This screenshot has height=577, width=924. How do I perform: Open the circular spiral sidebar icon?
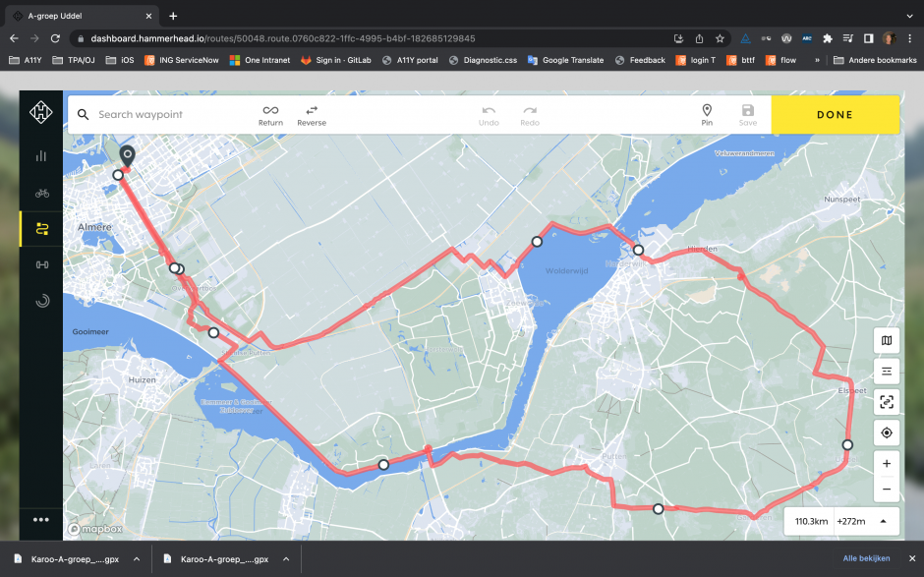pyautogui.click(x=42, y=301)
